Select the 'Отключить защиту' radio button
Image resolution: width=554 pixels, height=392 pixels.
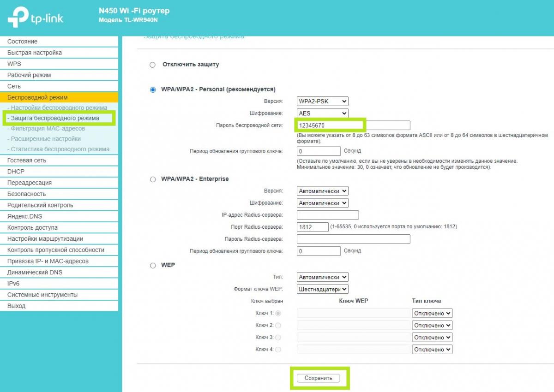point(153,65)
